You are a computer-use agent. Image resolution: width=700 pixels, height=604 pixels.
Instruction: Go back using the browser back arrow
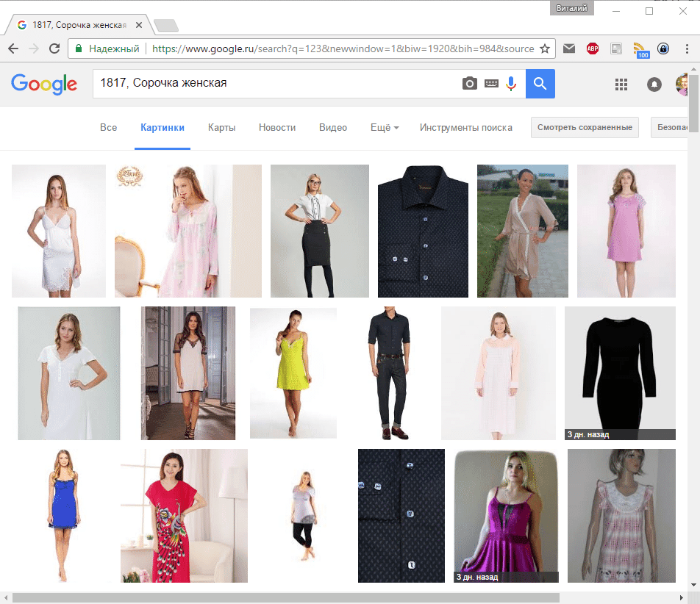13,48
